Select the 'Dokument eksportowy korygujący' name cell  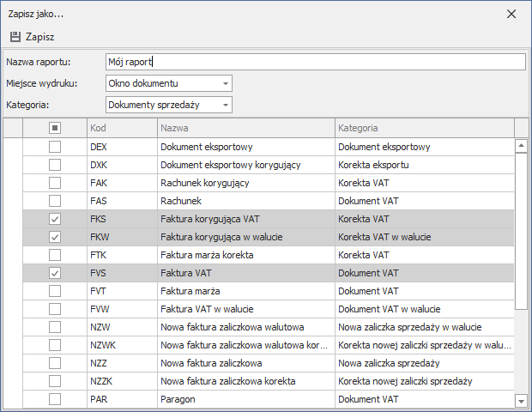tap(246, 165)
